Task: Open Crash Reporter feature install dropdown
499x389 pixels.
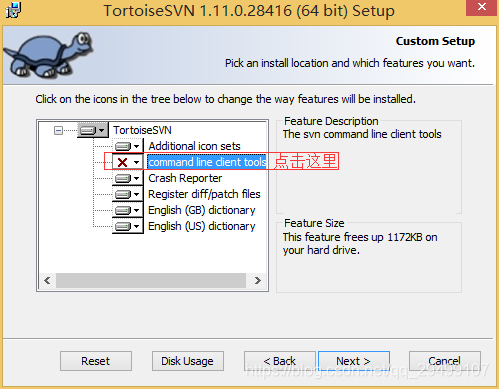Action: 128,178
